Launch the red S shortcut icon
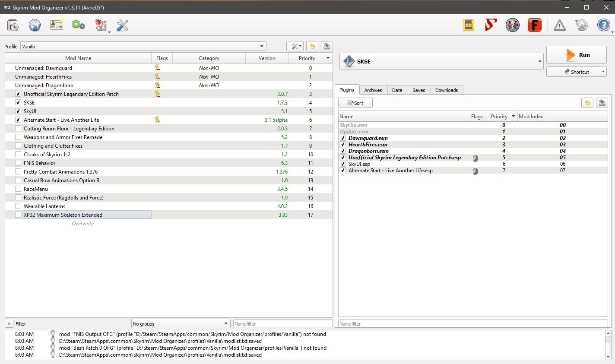The width and height of the screenshot is (615, 364). [491, 25]
